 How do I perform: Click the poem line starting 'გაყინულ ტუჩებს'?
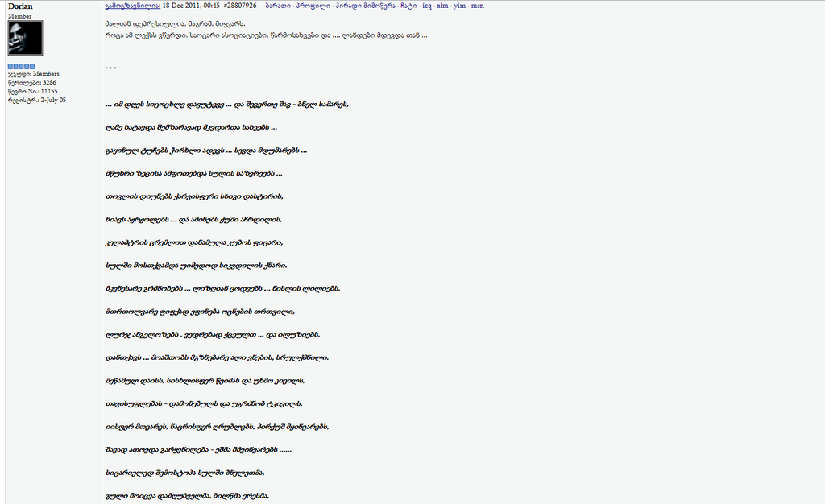pyautogui.click(x=206, y=151)
